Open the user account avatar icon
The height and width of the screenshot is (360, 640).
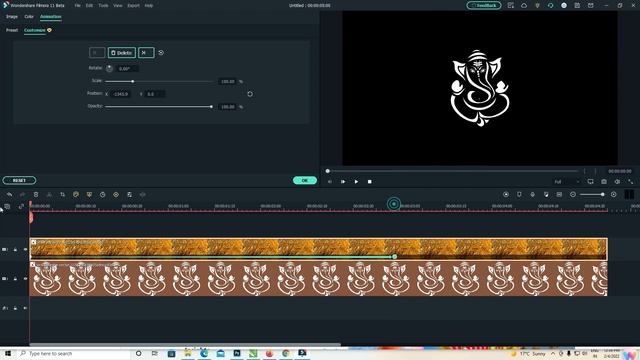coord(564,6)
